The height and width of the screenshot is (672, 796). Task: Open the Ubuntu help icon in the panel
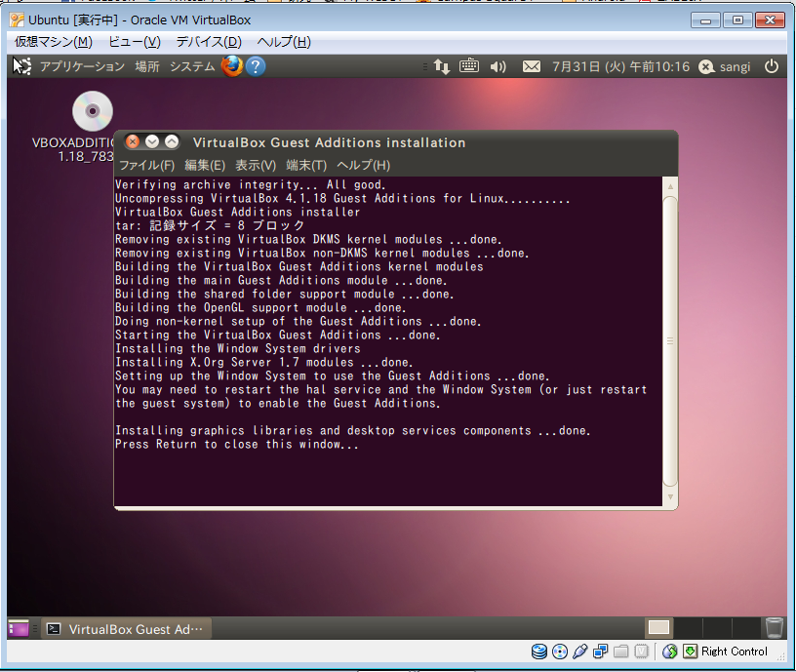[253, 65]
